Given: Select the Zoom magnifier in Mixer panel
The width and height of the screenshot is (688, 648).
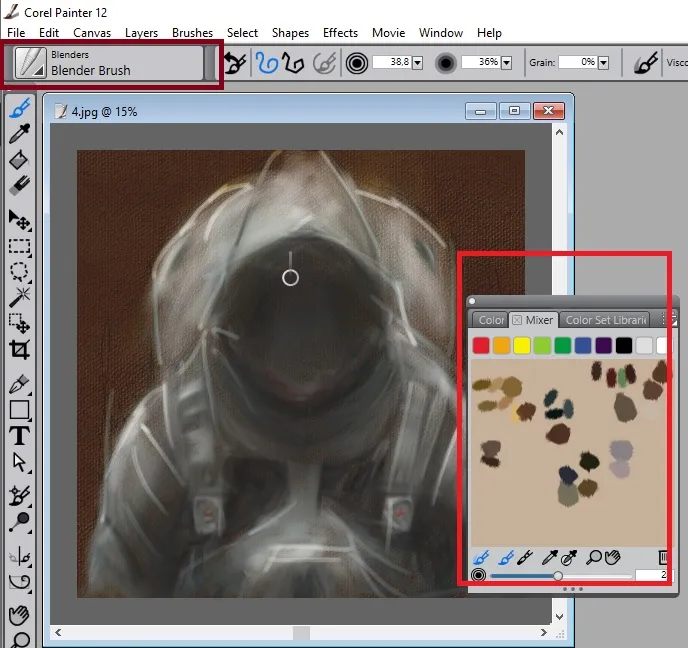Looking at the screenshot, I should [x=594, y=558].
